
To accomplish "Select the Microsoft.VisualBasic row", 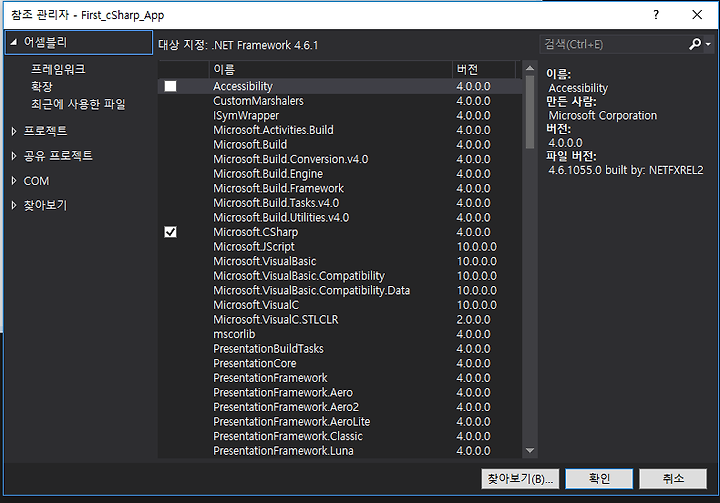I will [x=340, y=261].
